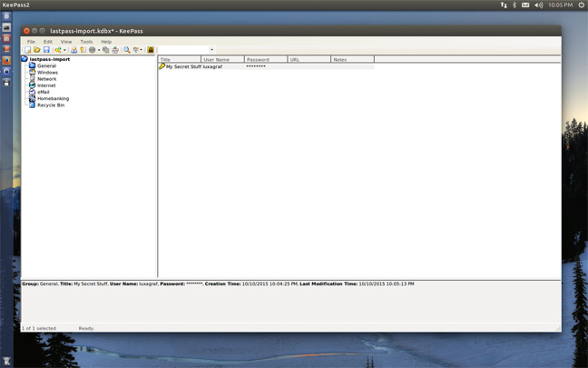Image resolution: width=588 pixels, height=368 pixels.
Task: Lock the workspace with the padlock icon
Action: (x=151, y=50)
